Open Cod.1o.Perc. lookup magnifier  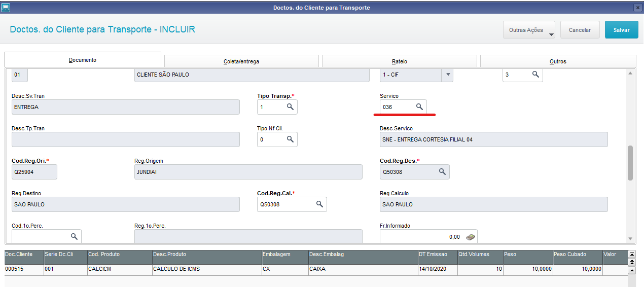click(74, 236)
